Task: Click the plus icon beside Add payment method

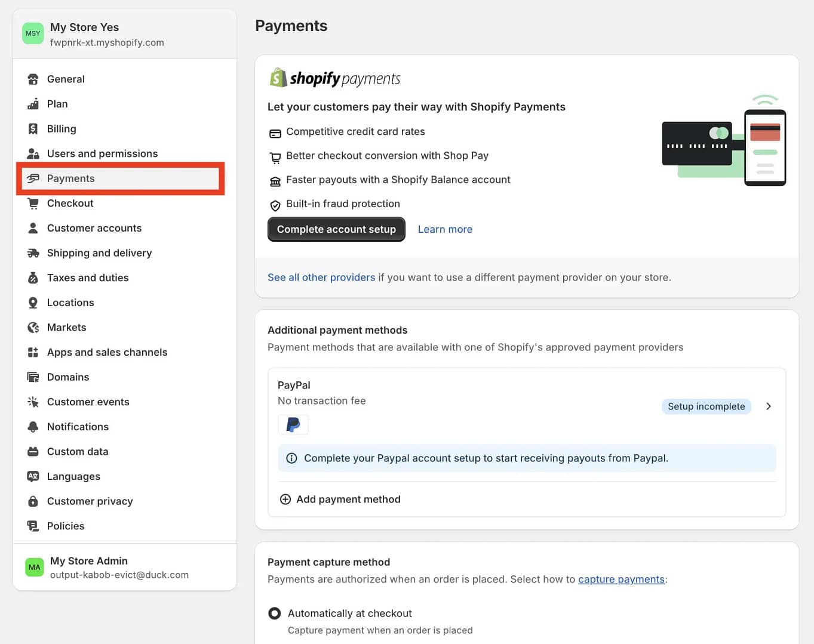Action: [285, 500]
